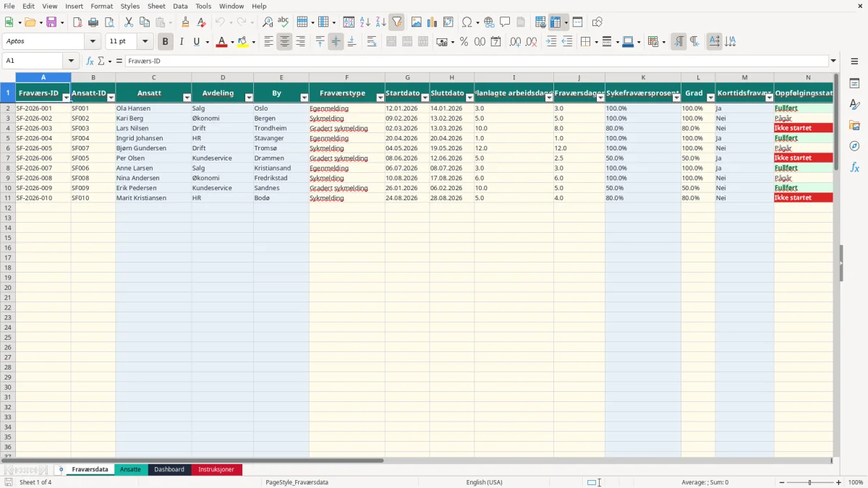Toggle Bold formatting

(166, 42)
